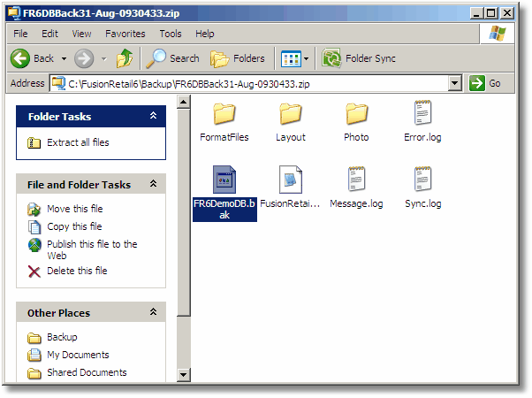This screenshot has width=532, height=398.
Task: Click the Move this file link
Action: [74, 209]
